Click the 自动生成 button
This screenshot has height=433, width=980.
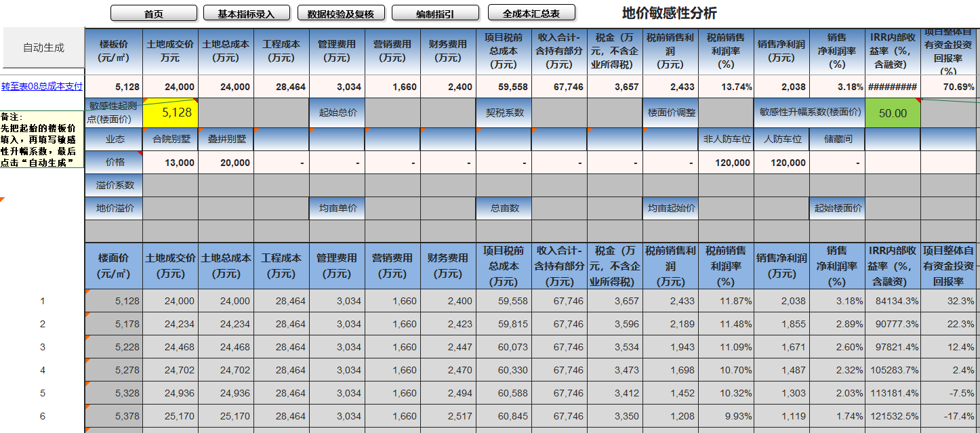[43, 47]
